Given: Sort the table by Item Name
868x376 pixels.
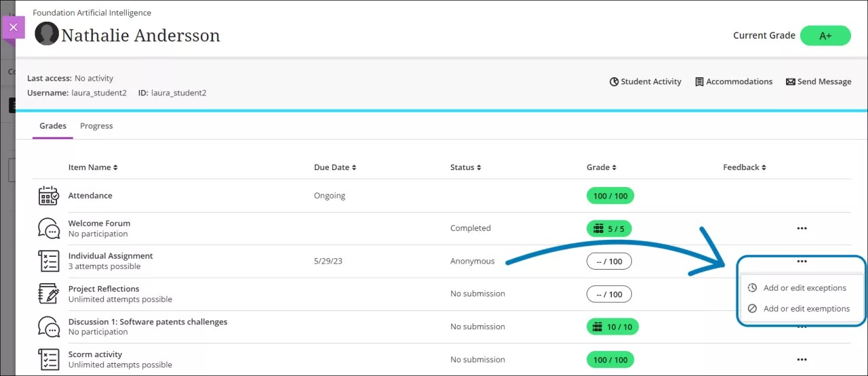Looking at the screenshot, I should 93,167.
